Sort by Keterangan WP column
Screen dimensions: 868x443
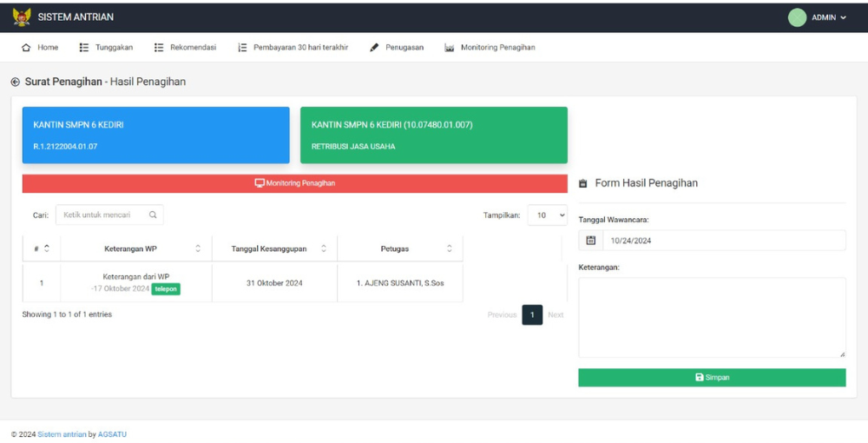(136, 248)
